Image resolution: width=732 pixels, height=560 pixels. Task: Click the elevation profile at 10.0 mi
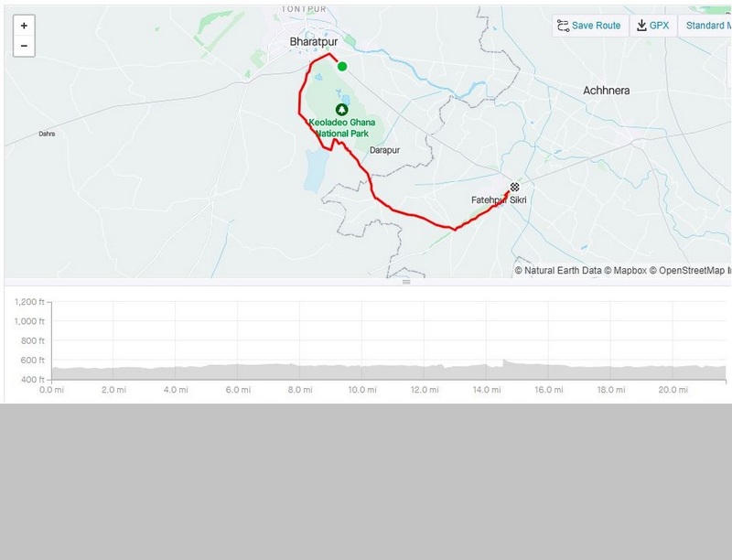coord(362,370)
